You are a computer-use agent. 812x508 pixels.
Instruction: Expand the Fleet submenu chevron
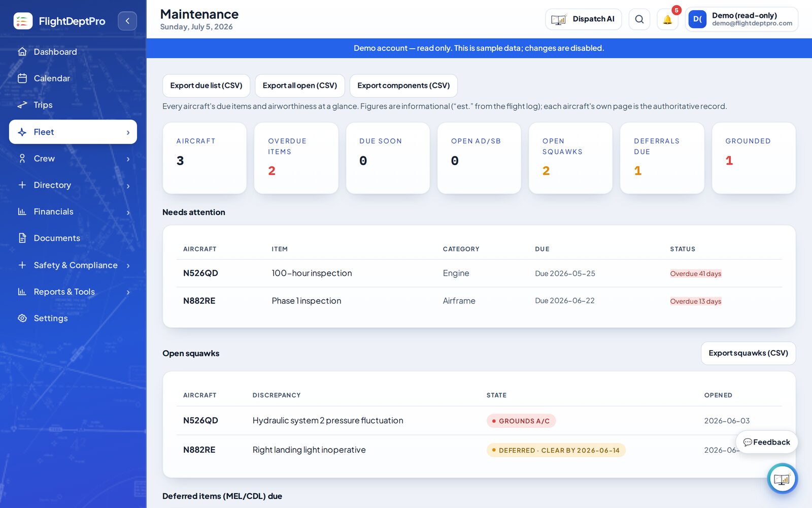click(128, 132)
